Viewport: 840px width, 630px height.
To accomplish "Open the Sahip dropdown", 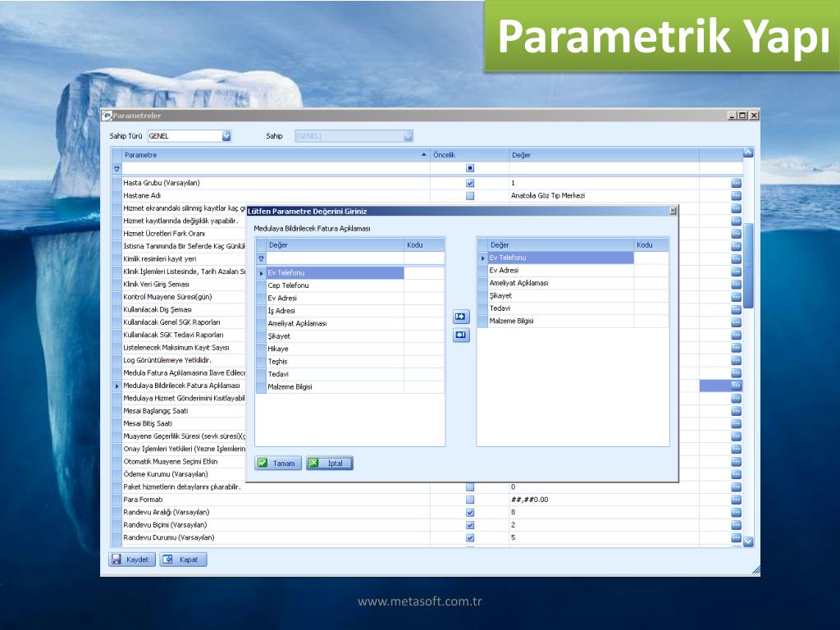I will click(x=409, y=136).
